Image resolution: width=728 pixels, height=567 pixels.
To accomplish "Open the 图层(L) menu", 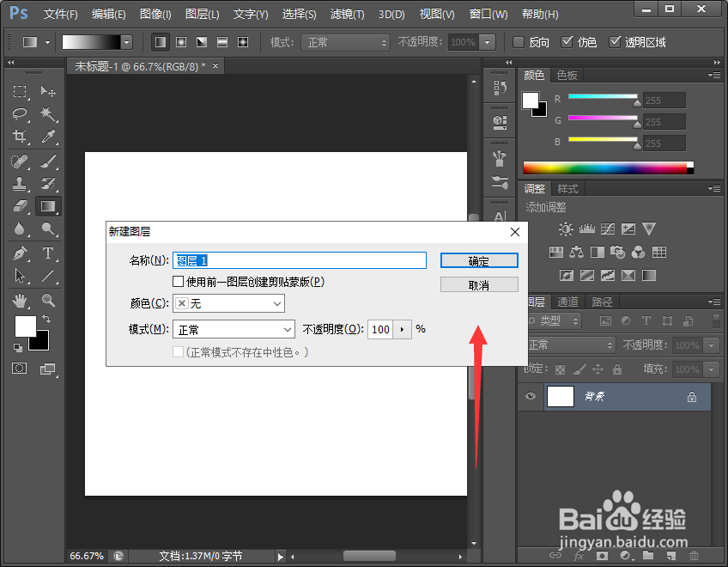I will tap(202, 14).
